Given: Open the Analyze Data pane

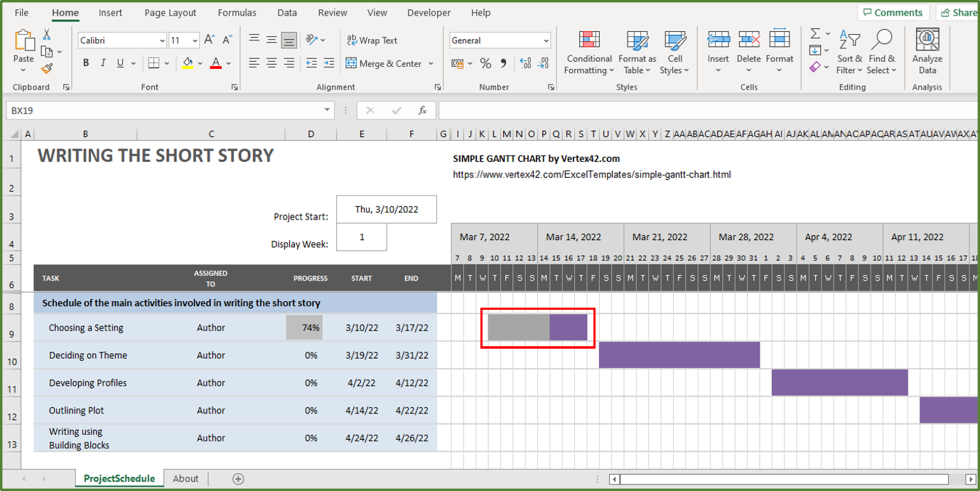Looking at the screenshot, I should [x=927, y=50].
